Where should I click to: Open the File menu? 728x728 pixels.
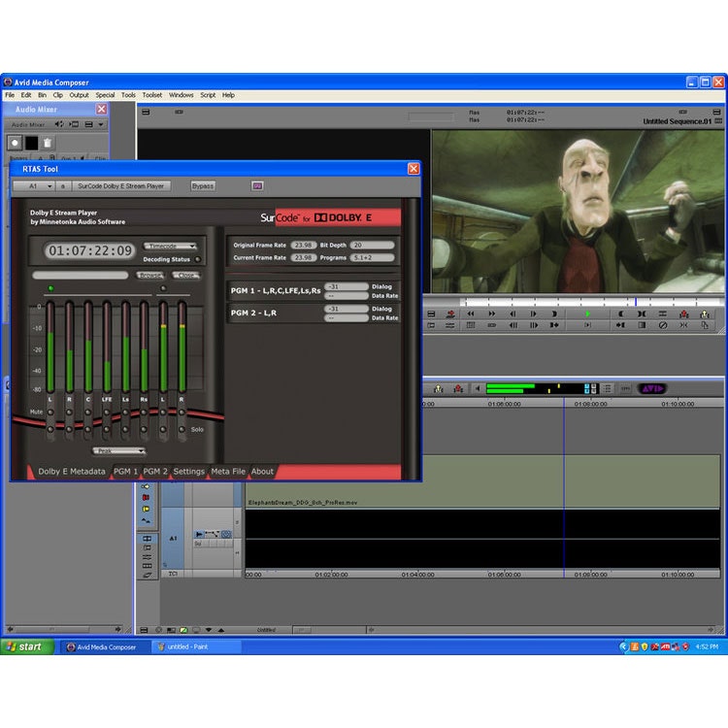pyautogui.click(x=10, y=95)
